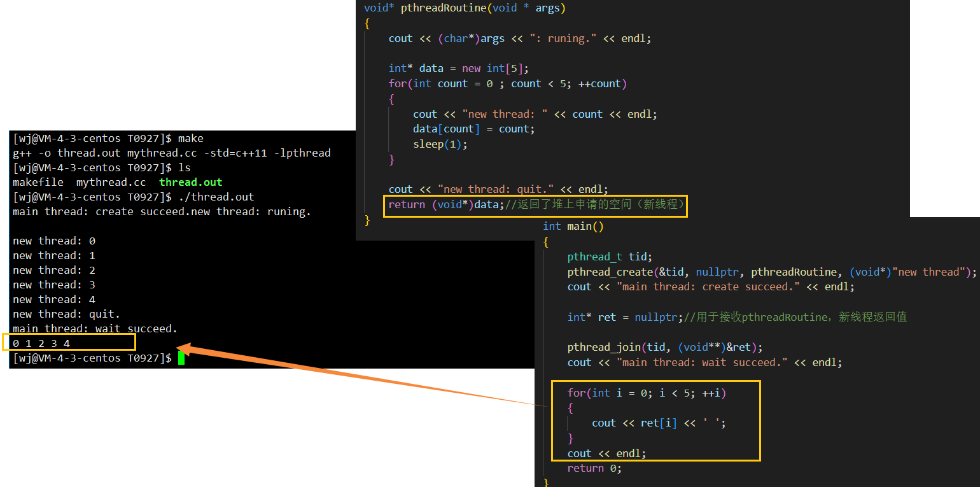Click the "pthread_join(tid, (void**)&ret);" line
The width and height of the screenshot is (980, 487).
665,348
